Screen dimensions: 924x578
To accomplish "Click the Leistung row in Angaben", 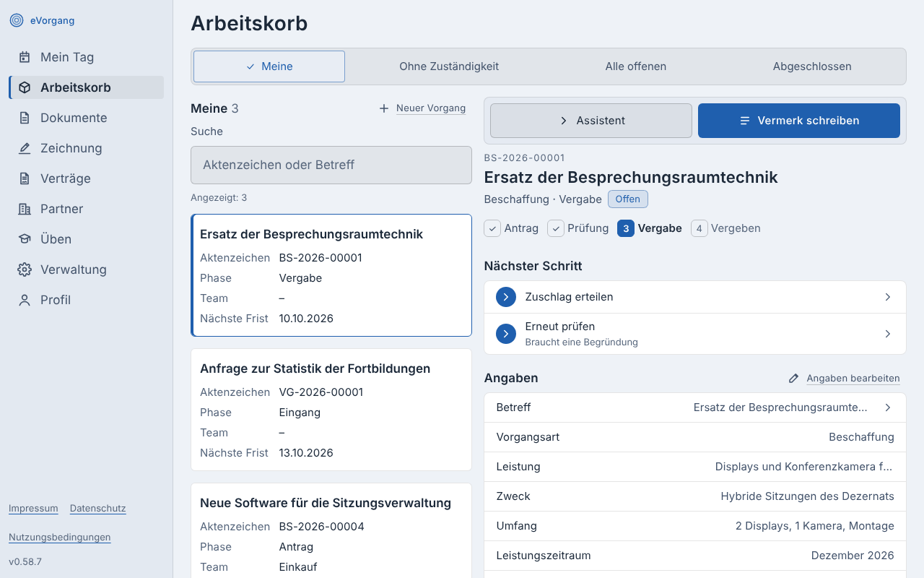I will [695, 467].
